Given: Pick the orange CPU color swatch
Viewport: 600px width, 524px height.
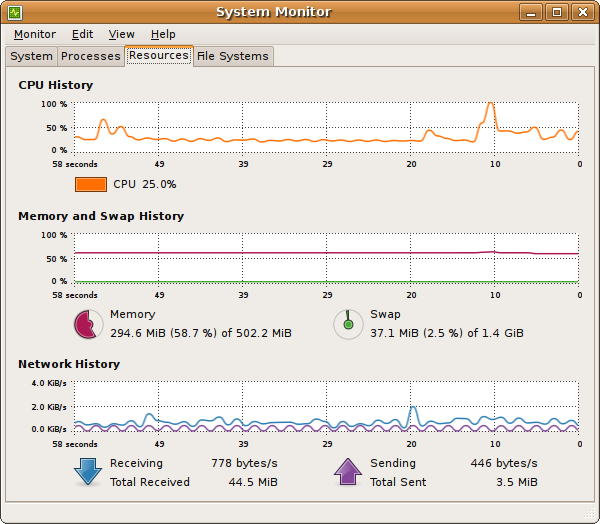Looking at the screenshot, I should pyautogui.click(x=91, y=184).
